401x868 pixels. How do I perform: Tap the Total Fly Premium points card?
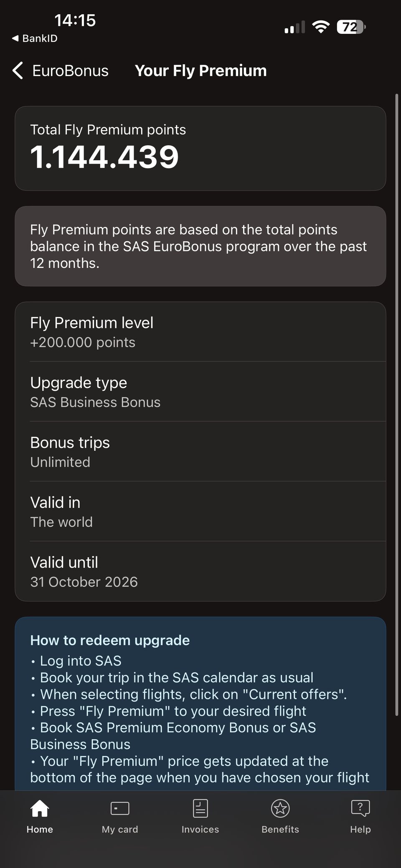click(200, 148)
